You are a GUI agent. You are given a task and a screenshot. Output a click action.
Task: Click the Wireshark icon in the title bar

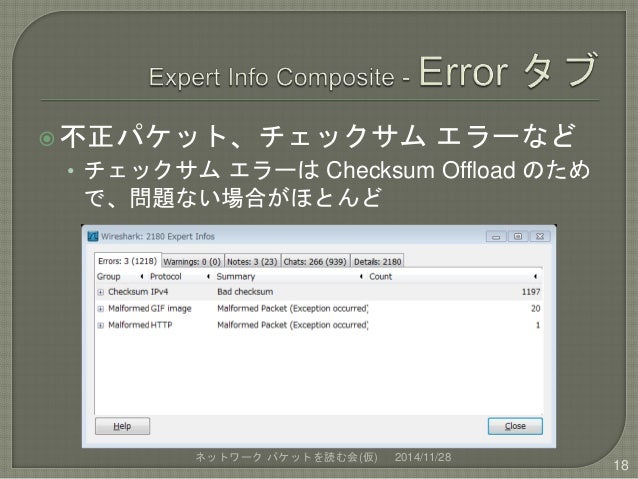click(x=93, y=236)
